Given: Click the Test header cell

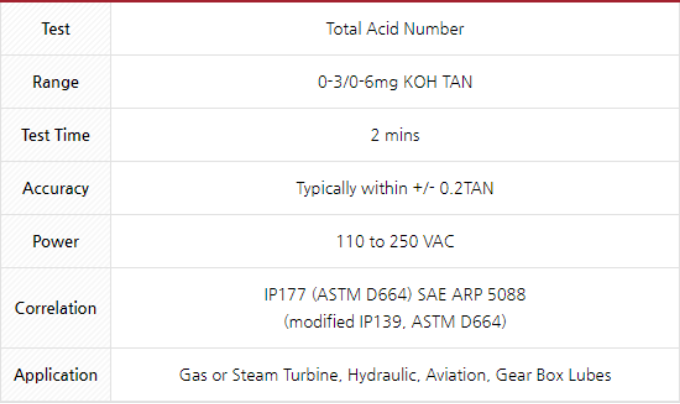Looking at the screenshot, I should [x=56, y=29].
